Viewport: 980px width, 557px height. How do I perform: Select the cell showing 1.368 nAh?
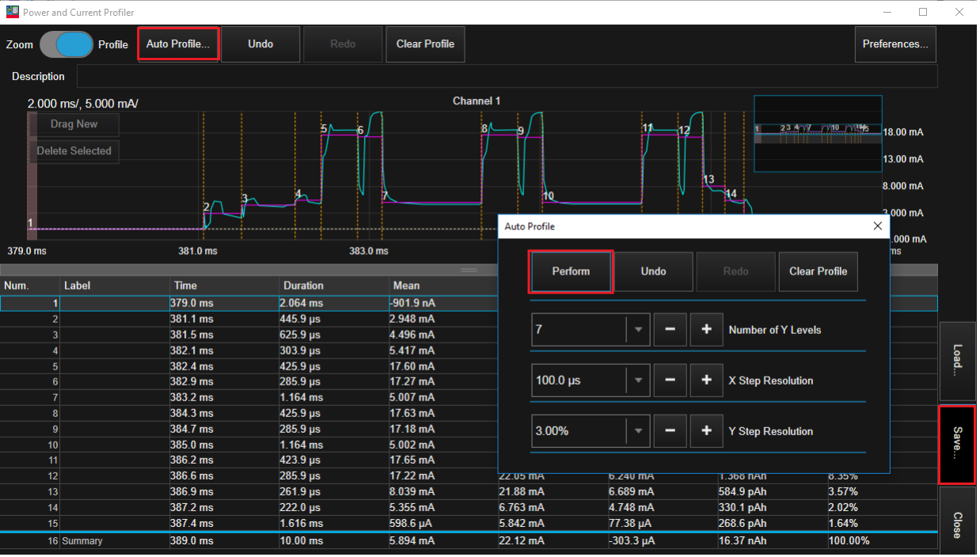(772, 476)
